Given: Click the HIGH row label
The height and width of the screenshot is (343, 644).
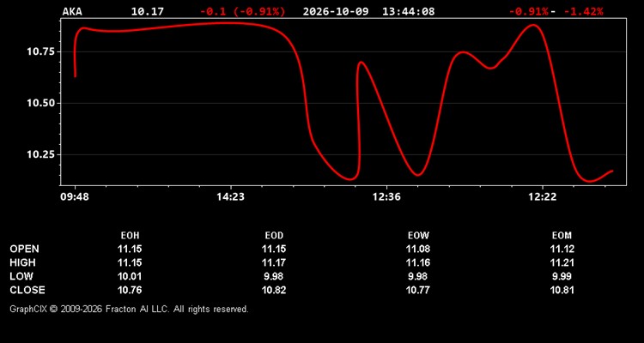Looking at the screenshot, I should (x=22, y=262).
